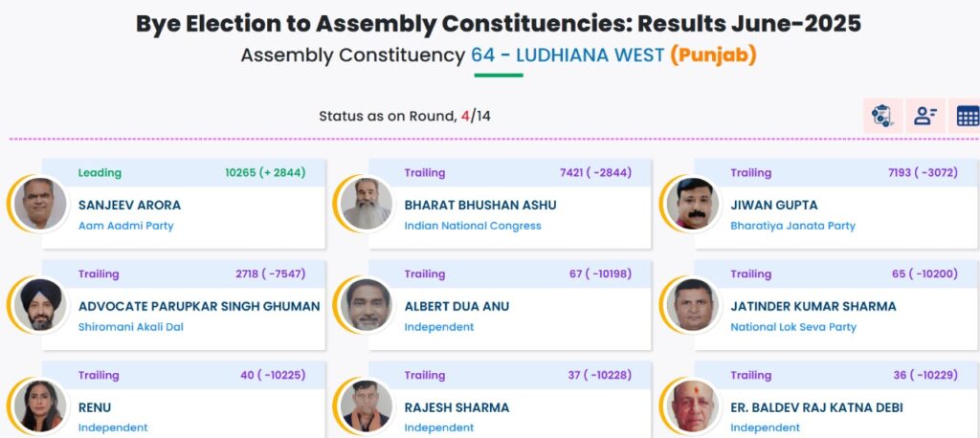Click Bharat Bhushan Ashu's photo

coord(367,204)
